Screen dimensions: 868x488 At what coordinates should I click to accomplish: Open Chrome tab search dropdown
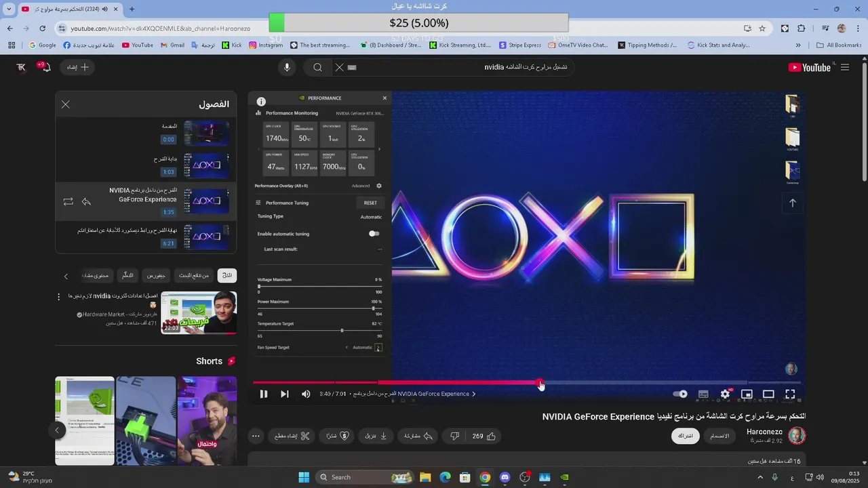tap(9, 9)
